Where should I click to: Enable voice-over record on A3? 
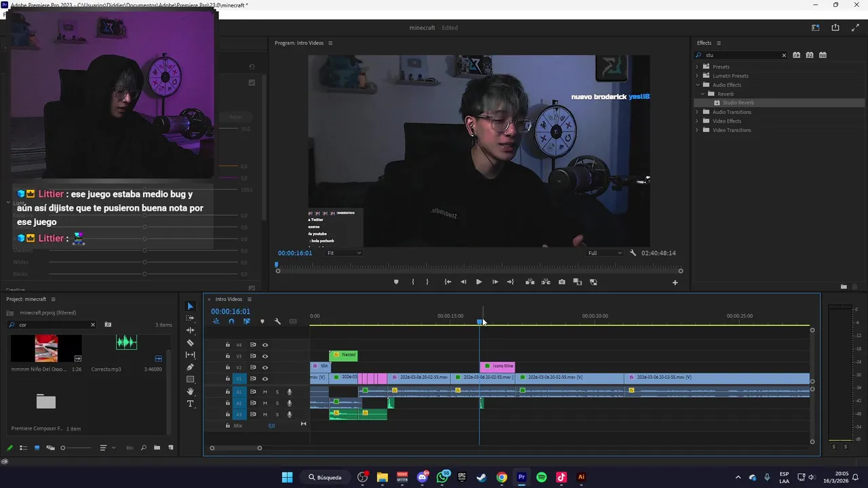(290, 414)
